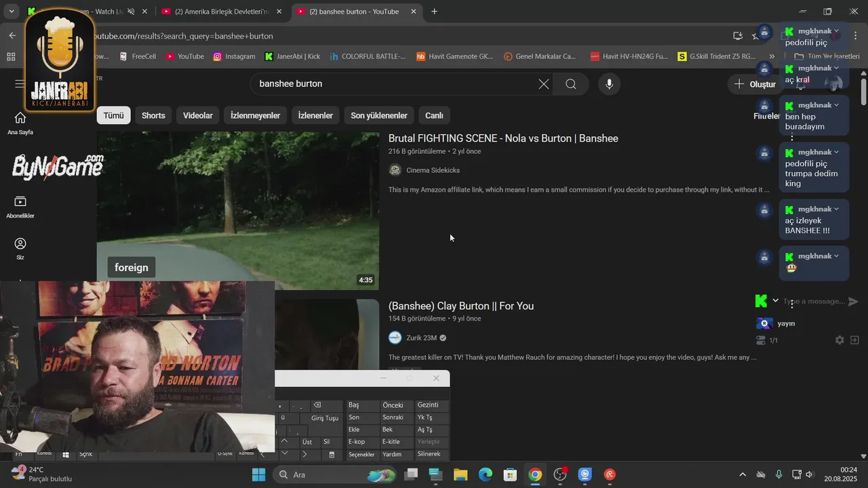Click the Oluştur create button
This screenshot has width=868, height=488.
point(755,84)
